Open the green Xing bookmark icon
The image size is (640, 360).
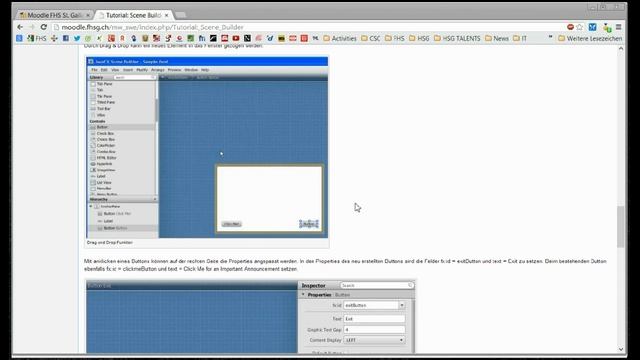pyautogui.click(x=99, y=38)
